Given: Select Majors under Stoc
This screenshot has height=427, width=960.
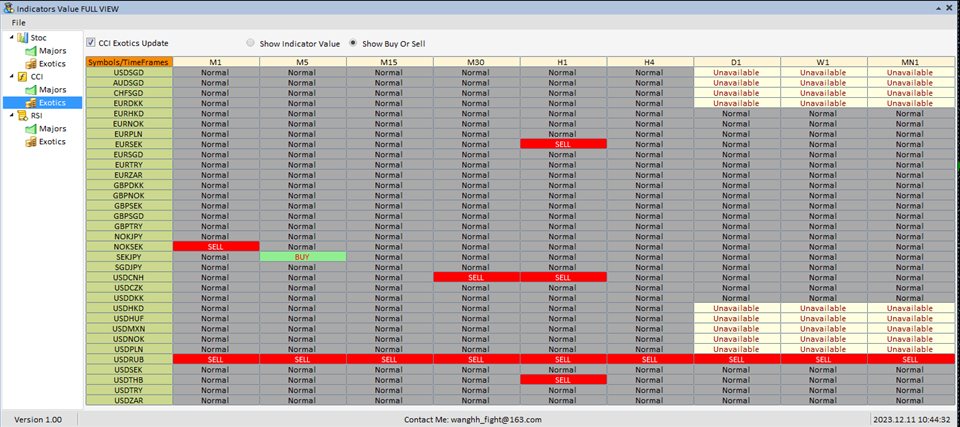Looking at the screenshot, I should 53,51.
